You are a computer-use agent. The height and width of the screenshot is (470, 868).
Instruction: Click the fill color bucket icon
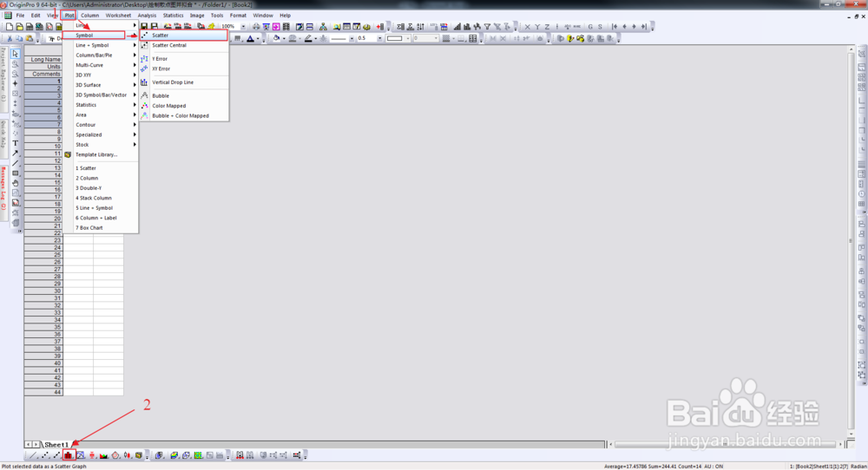(276, 38)
